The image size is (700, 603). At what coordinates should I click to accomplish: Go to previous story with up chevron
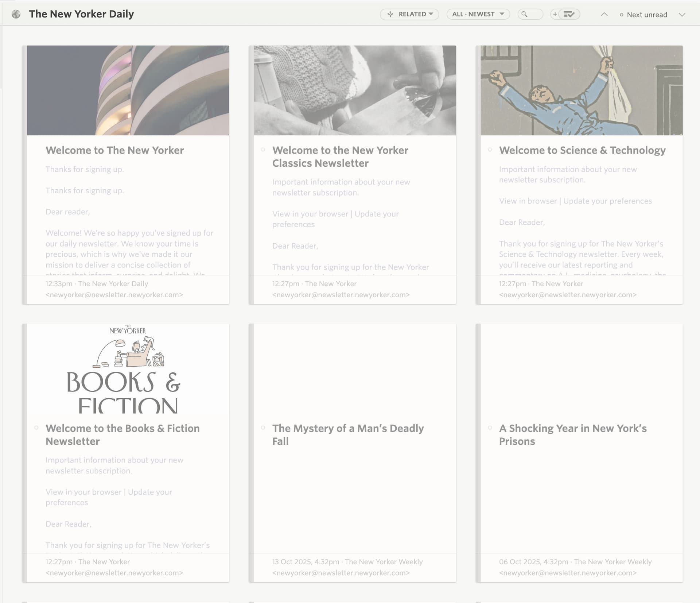[x=604, y=14]
